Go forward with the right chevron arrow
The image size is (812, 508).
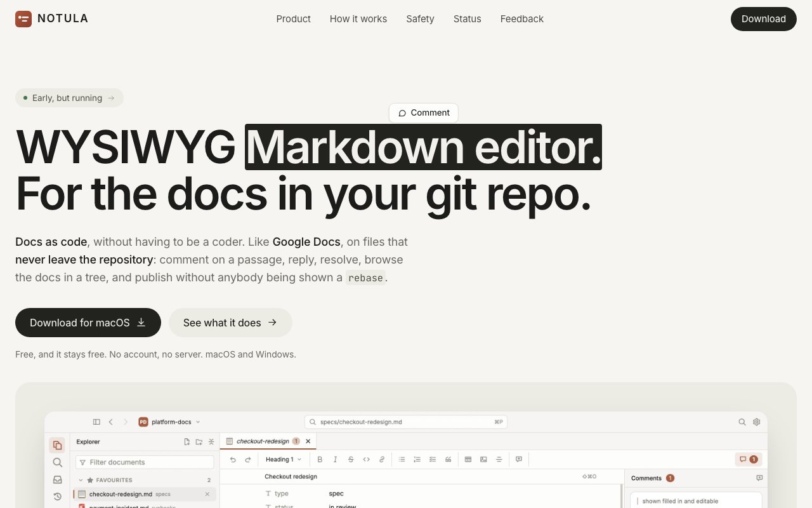tap(126, 422)
